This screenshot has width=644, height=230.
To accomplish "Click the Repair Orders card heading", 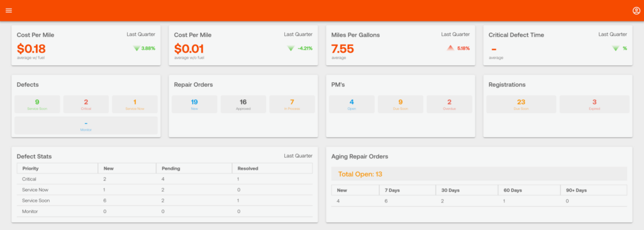I will pos(194,85).
